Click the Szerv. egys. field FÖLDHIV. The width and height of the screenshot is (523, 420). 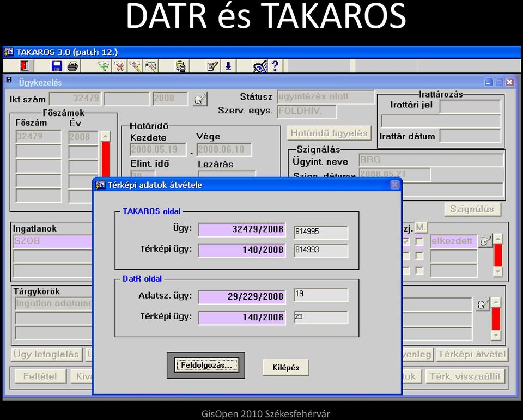(x=307, y=112)
